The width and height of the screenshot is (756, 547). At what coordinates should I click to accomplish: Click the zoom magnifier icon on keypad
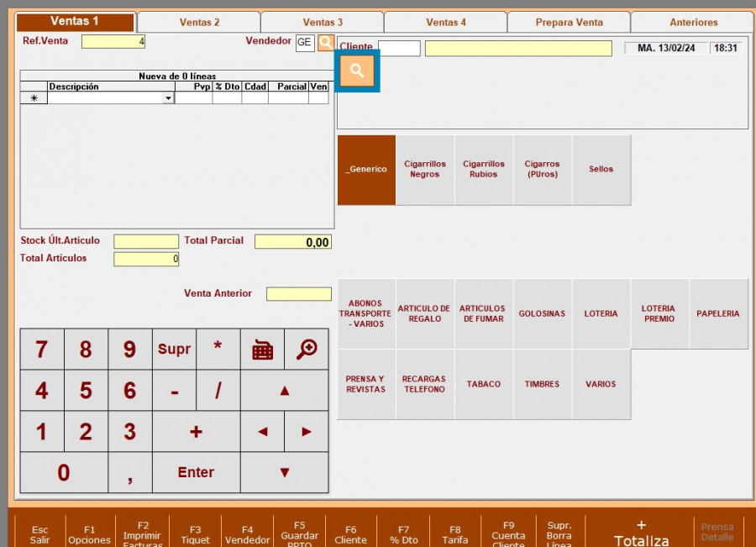(x=307, y=350)
